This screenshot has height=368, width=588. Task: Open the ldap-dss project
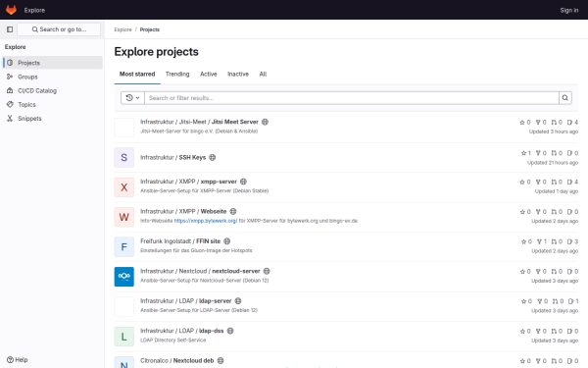point(182,331)
